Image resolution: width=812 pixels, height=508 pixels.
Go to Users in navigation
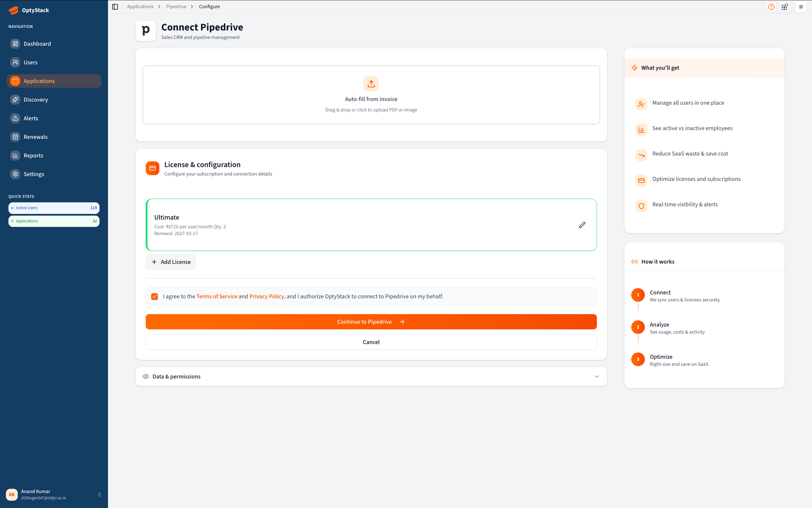[54, 62]
